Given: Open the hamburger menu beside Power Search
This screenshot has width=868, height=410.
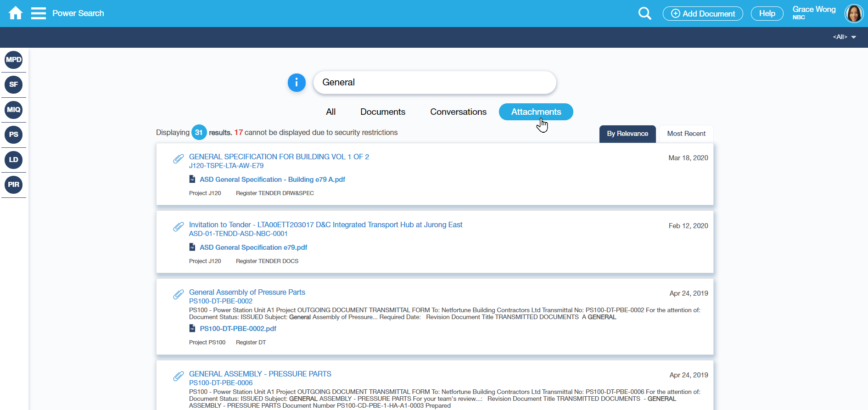Looking at the screenshot, I should 39,13.
